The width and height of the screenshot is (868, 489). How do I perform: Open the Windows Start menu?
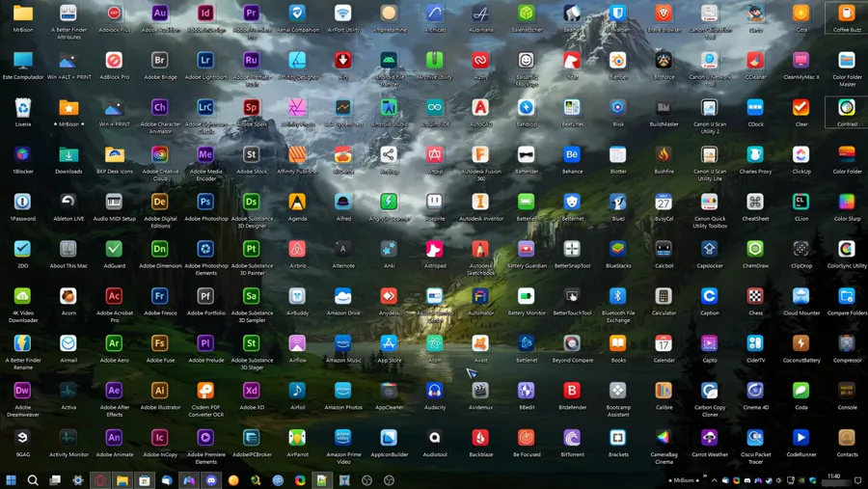click(x=11, y=480)
